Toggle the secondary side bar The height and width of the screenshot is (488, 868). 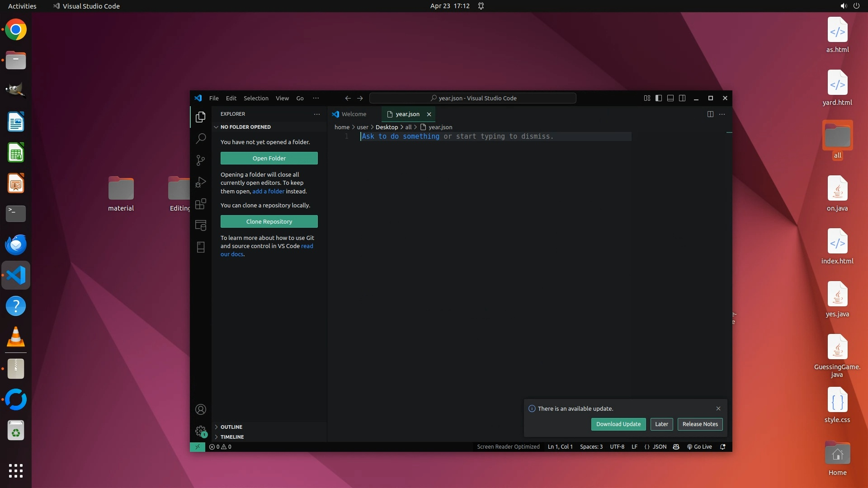682,98
